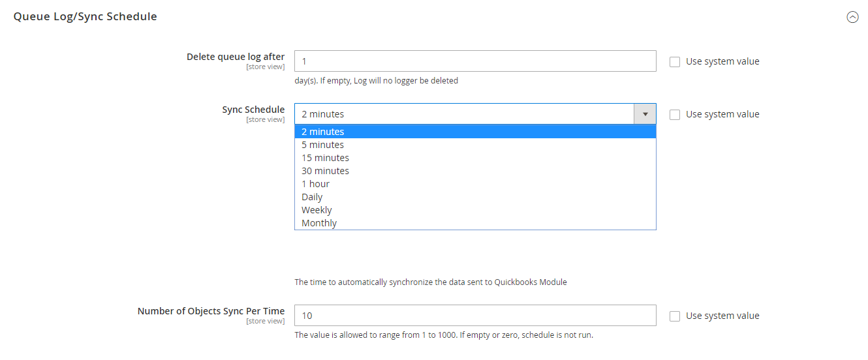
Task: Choose 5 minutes sync interval
Action: point(475,145)
